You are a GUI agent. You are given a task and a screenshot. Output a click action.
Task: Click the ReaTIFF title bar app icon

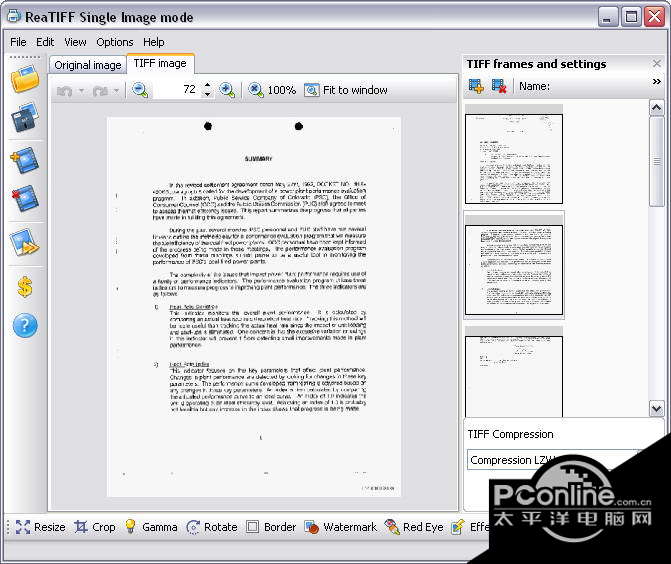(x=14, y=16)
